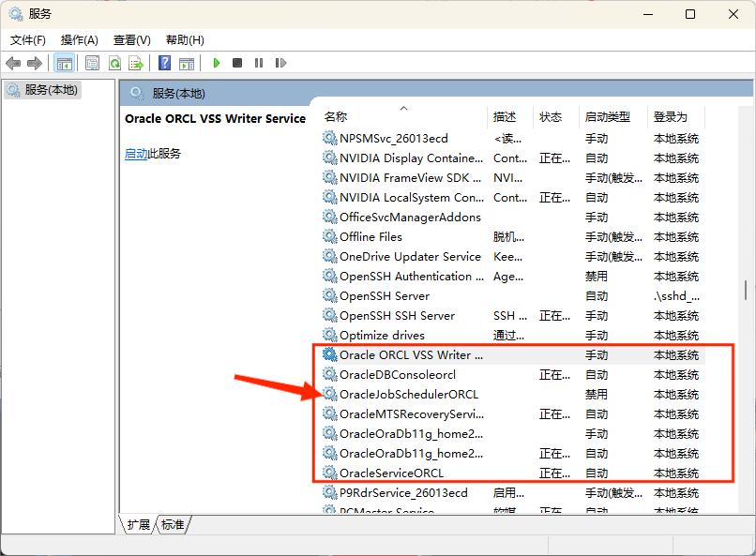
Task: Click the gear icon beside OracleDBConsoleorcl
Action: point(330,374)
